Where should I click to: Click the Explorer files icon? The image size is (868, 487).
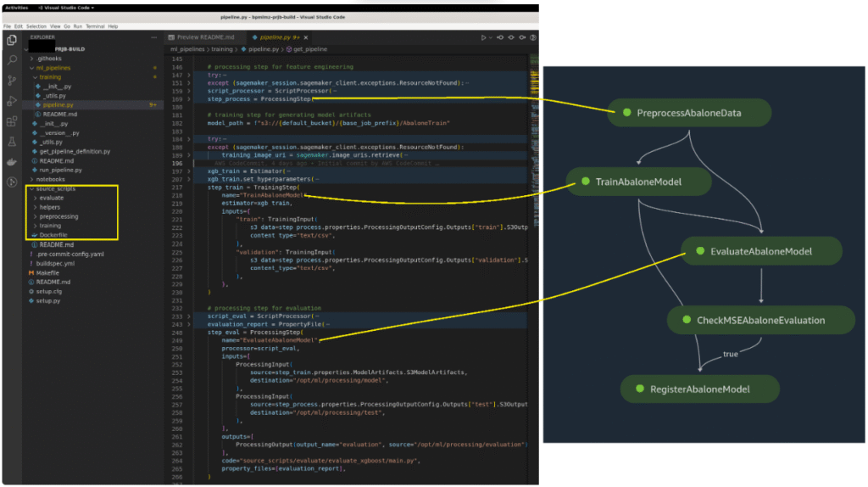(12, 40)
